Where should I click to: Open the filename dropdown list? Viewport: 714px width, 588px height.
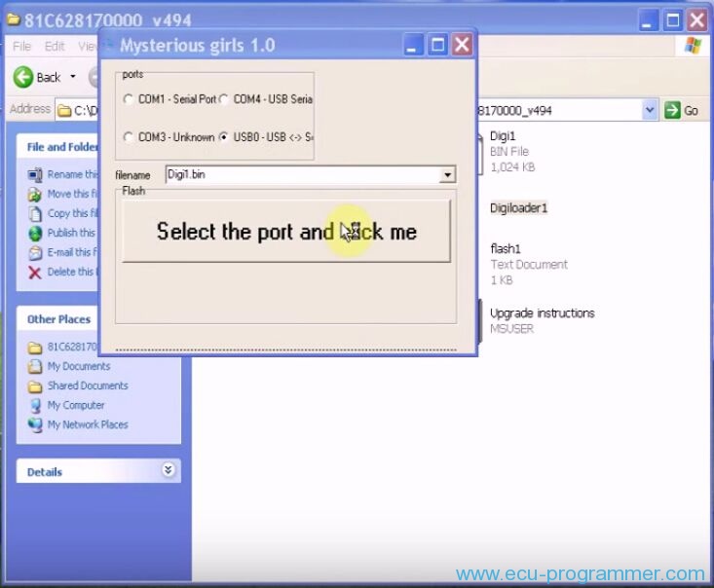447,175
